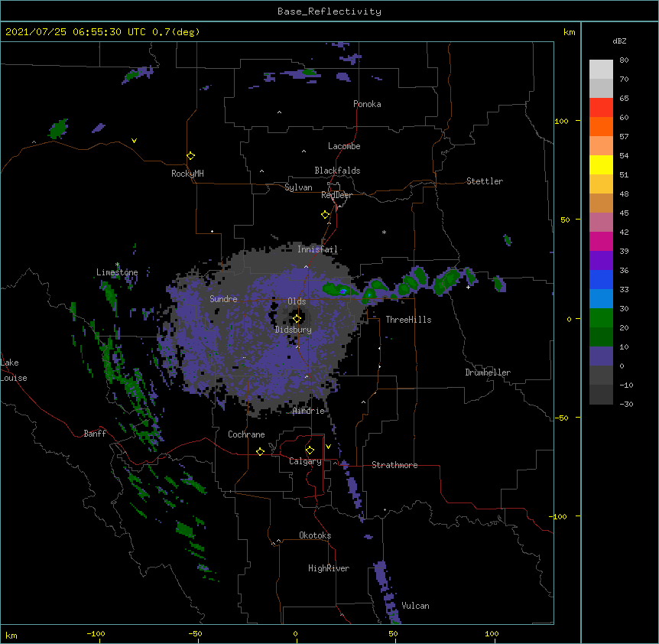
Task: Select the slate purple 0-10 dBZ swatch
Action: [x=601, y=356]
